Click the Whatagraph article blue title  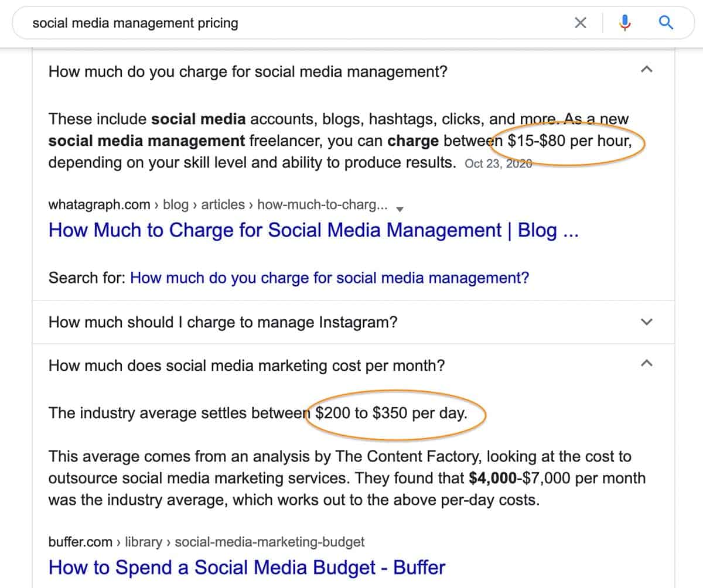[x=313, y=230]
